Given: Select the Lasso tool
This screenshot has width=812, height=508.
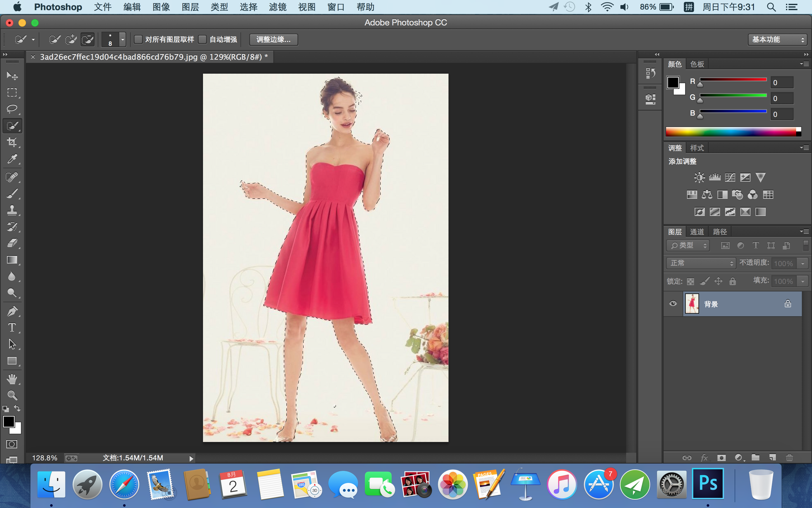Looking at the screenshot, I should click(x=12, y=109).
